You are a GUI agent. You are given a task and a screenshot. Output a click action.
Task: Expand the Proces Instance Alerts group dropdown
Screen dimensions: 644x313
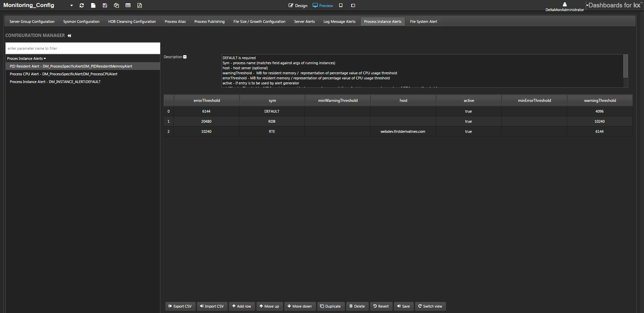[27, 58]
